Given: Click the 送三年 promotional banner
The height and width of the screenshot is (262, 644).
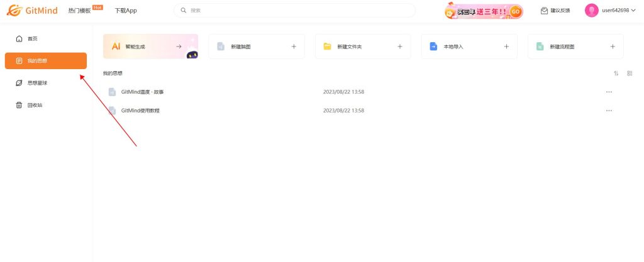Looking at the screenshot, I should click(x=484, y=11).
